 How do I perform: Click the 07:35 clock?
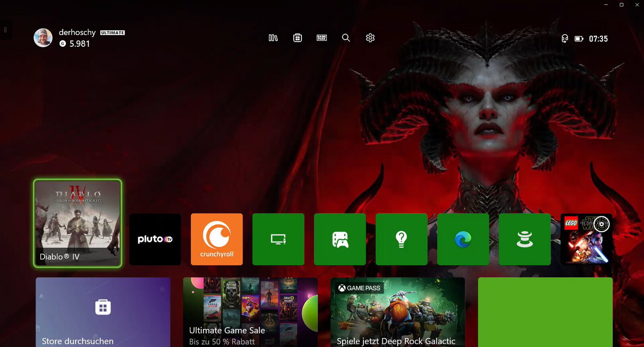[x=598, y=39]
